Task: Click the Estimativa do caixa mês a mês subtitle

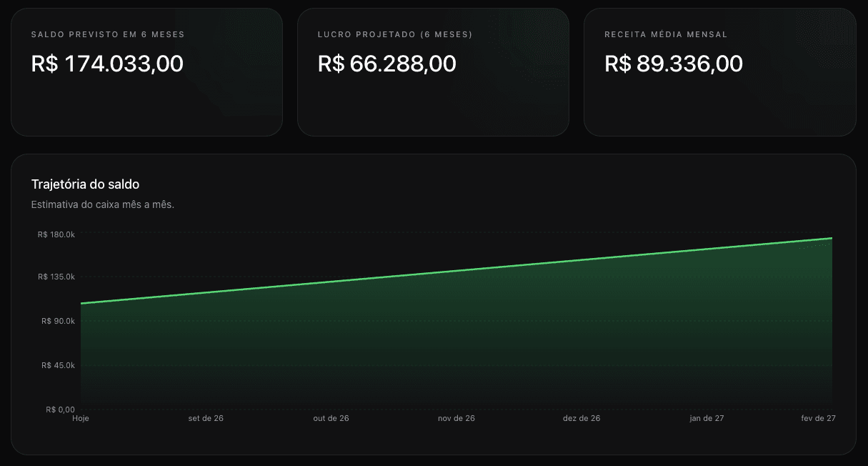Action: pos(103,205)
